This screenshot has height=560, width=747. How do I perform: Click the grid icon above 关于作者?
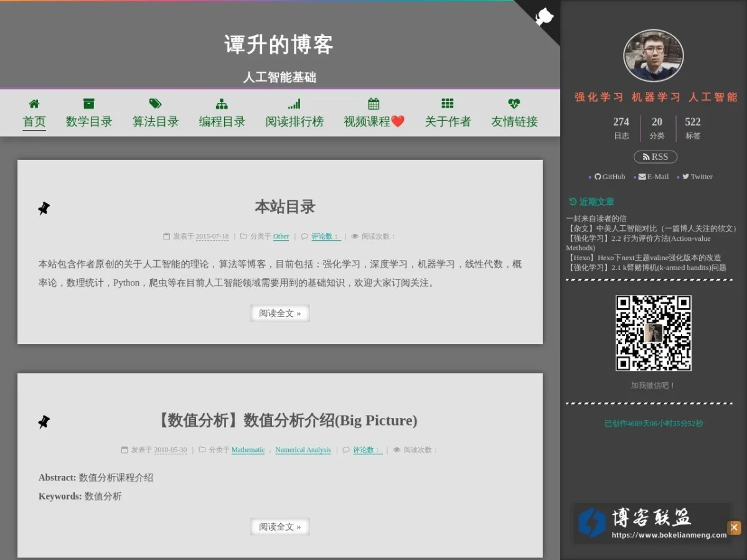tap(448, 104)
